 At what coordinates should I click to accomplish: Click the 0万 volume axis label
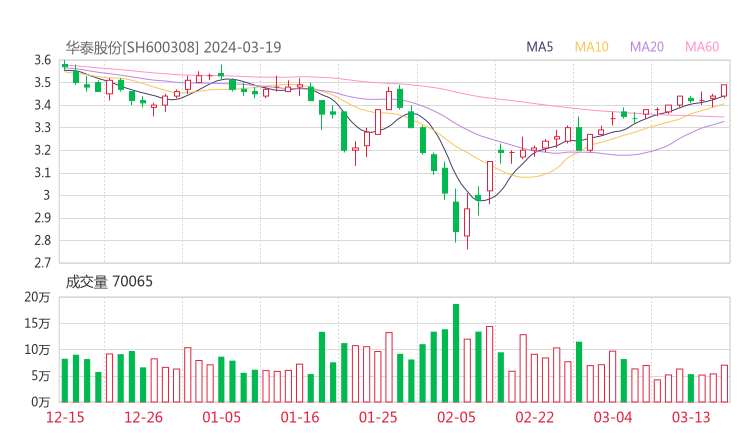(41, 402)
